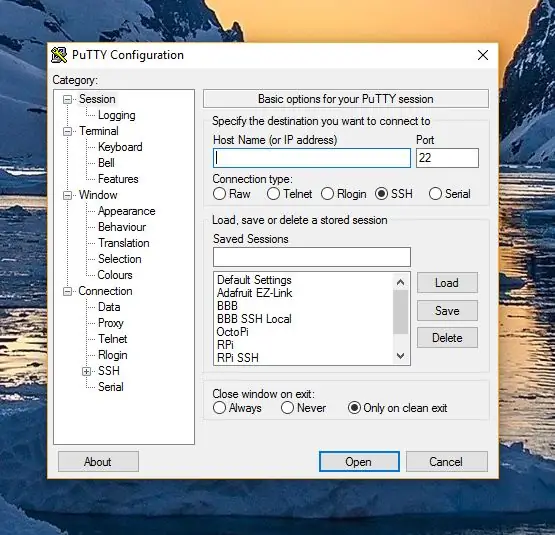555x535 pixels.
Task: Collapse the Session tree node
Action: coord(67,99)
